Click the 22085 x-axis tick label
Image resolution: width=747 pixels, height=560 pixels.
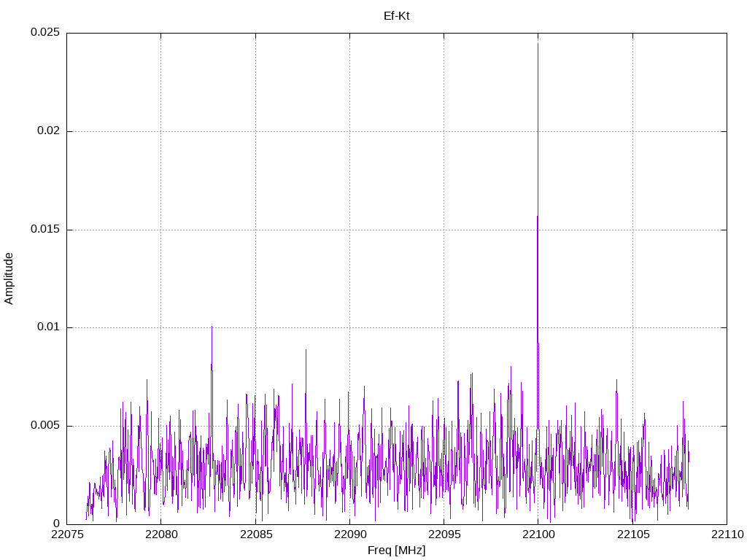pos(255,534)
